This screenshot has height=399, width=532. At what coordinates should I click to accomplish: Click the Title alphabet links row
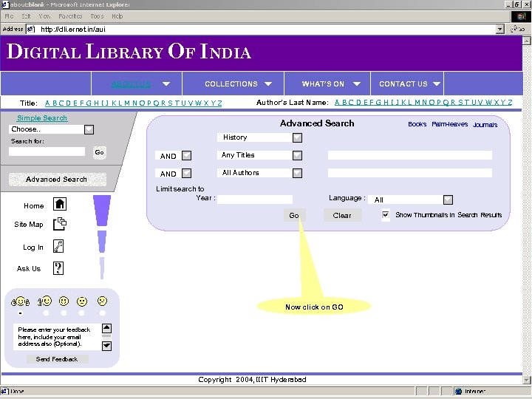coord(133,103)
